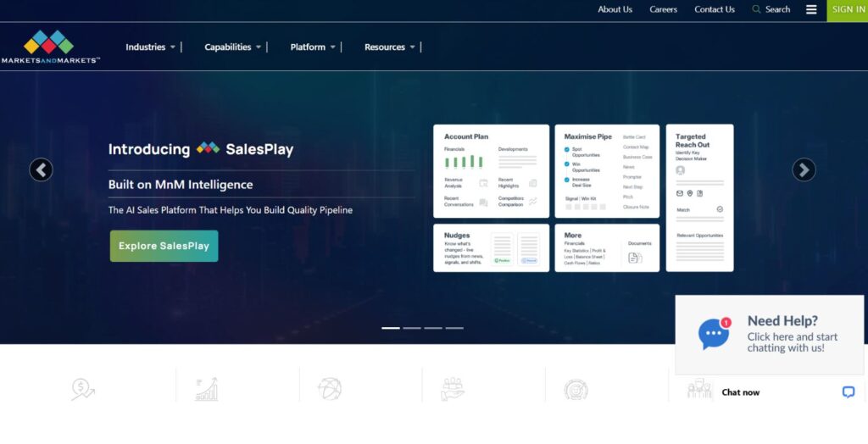Select the second carousel indicator dash
868x444 pixels.
(412, 328)
